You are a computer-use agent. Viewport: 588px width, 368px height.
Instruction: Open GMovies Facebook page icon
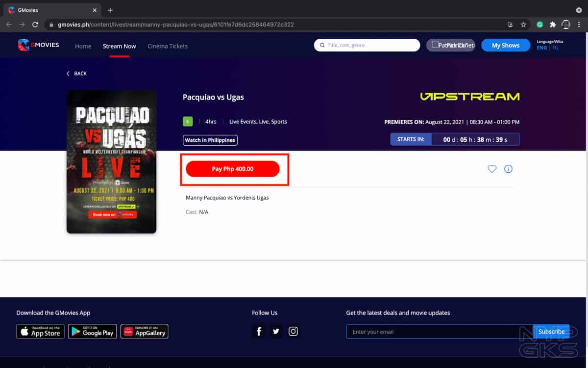[x=259, y=332]
